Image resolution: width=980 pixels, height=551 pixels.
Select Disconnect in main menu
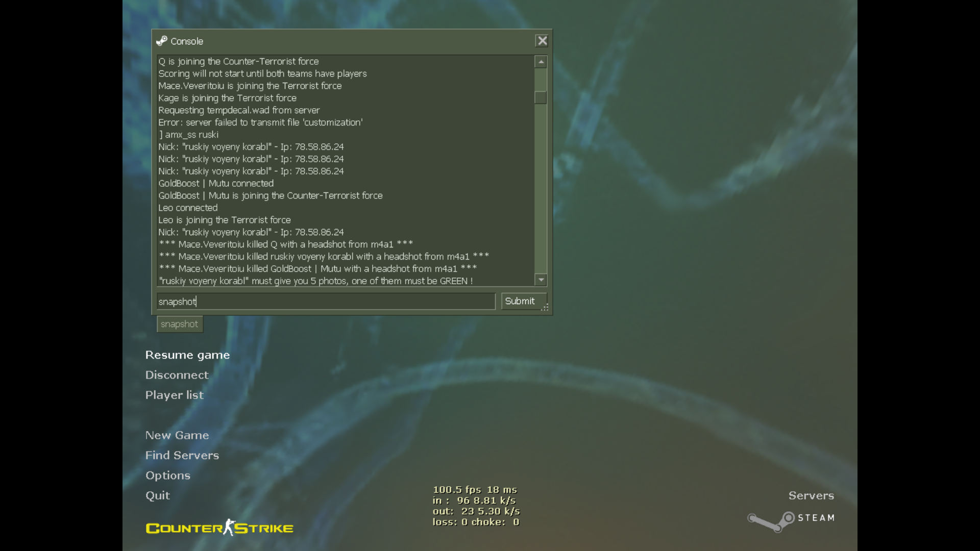tap(177, 375)
